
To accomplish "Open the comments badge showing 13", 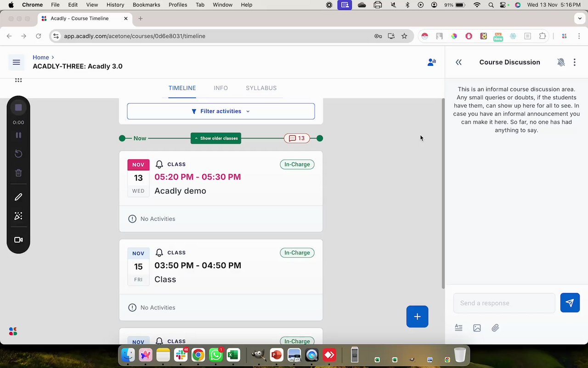I will 297,138.
